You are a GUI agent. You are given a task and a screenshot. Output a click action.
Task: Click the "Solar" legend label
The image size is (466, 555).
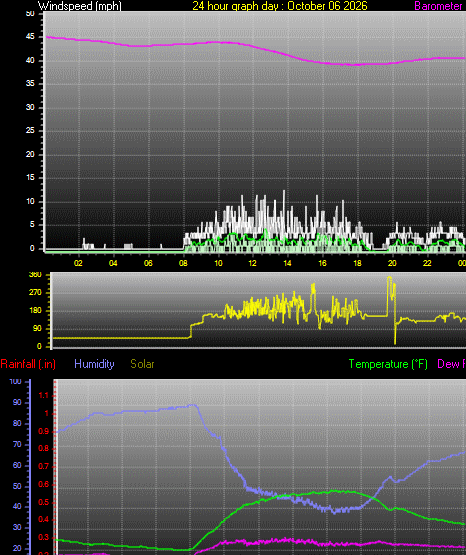click(142, 364)
